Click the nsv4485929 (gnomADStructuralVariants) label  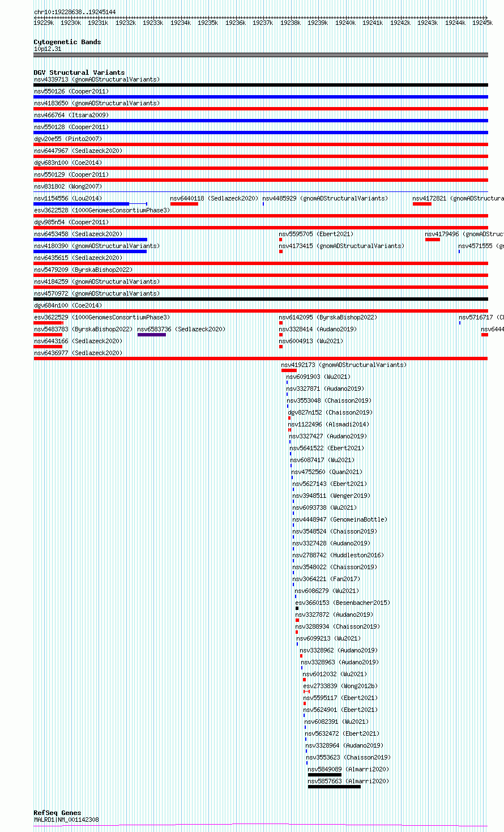click(326, 198)
